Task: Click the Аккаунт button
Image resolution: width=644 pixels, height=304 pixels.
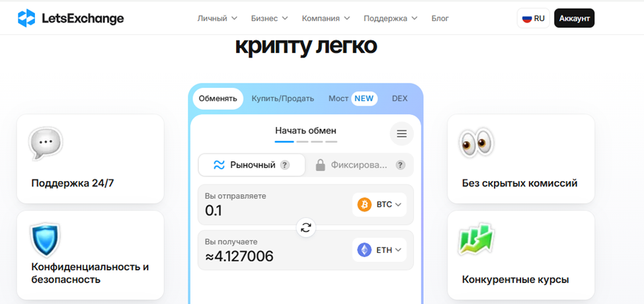Action: click(574, 19)
